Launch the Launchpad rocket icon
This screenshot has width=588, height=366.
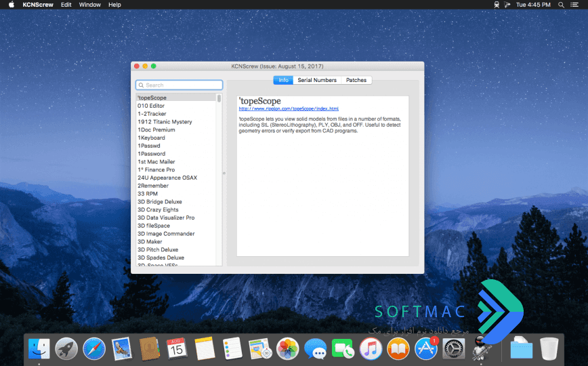(66, 349)
